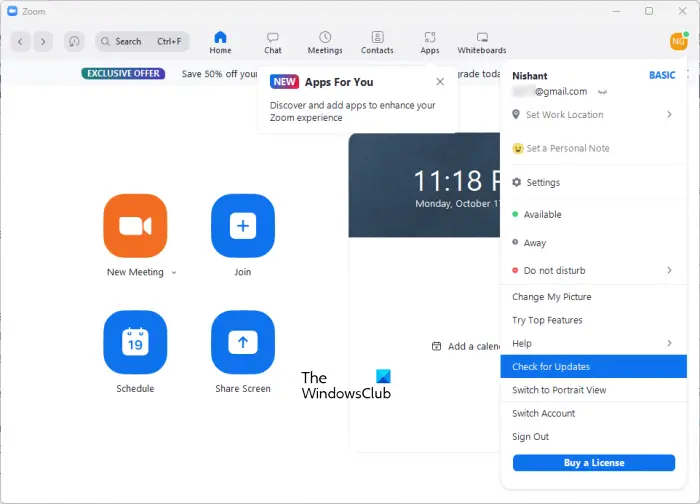Open the Whiteboards tab

482,43
